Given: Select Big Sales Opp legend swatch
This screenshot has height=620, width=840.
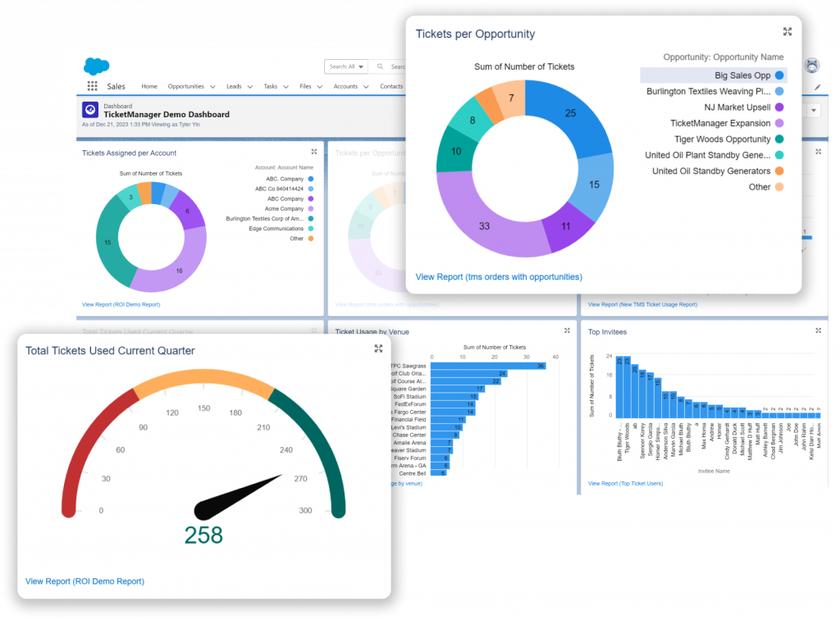Looking at the screenshot, I should pyautogui.click(x=779, y=75).
